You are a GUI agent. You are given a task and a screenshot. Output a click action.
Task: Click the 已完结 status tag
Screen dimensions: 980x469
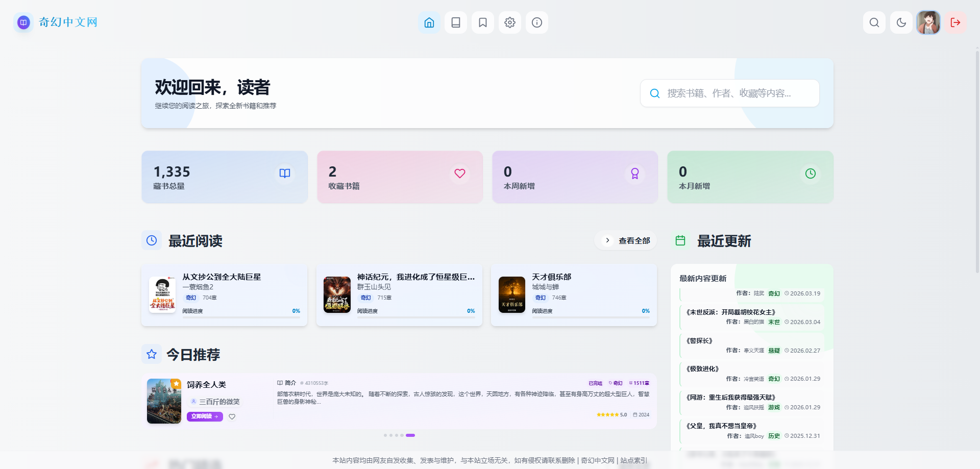tap(595, 383)
